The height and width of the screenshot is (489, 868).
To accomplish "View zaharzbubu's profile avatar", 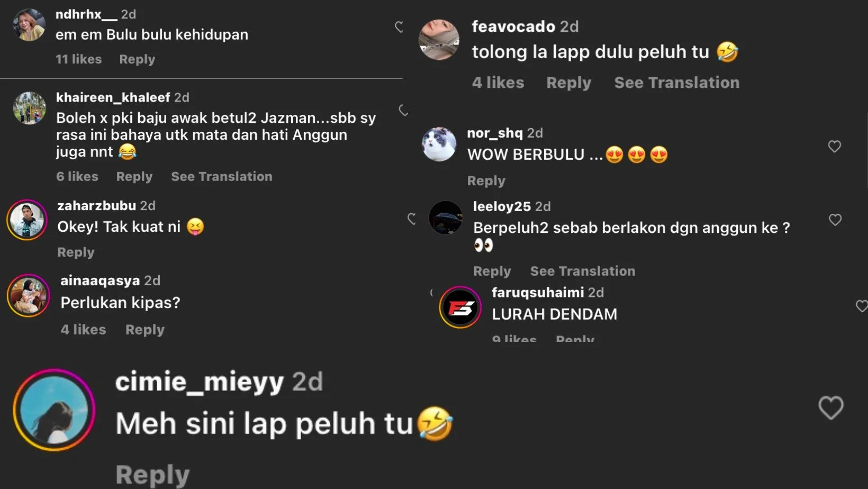I will 27,220.
